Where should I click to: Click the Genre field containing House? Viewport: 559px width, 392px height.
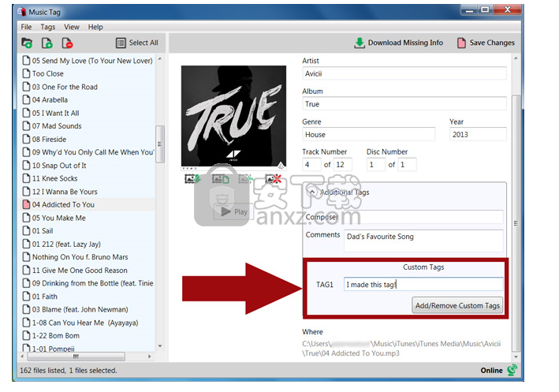pyautogui.click(x=369, y=134)
